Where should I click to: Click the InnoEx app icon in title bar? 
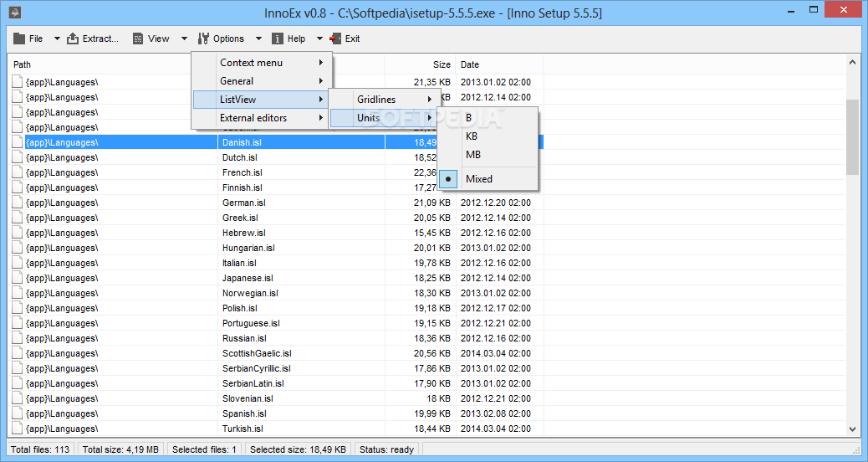click(15, 12)
